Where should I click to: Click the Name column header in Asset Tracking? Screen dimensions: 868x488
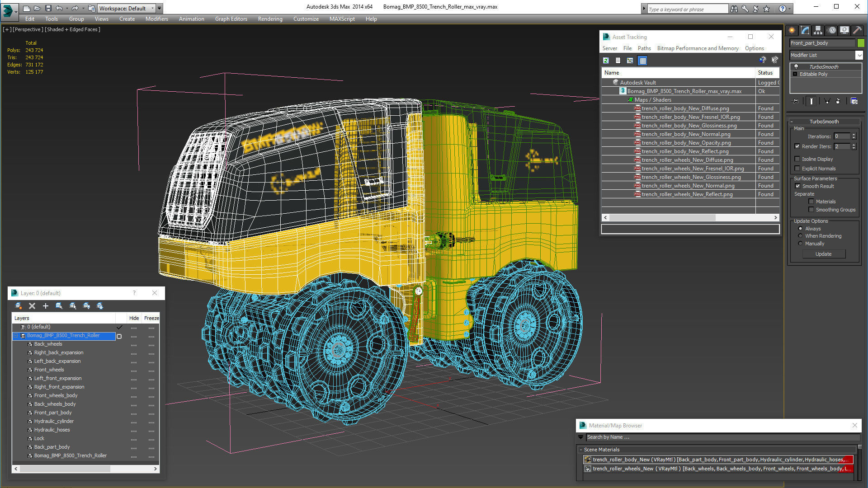pos(678,73)
